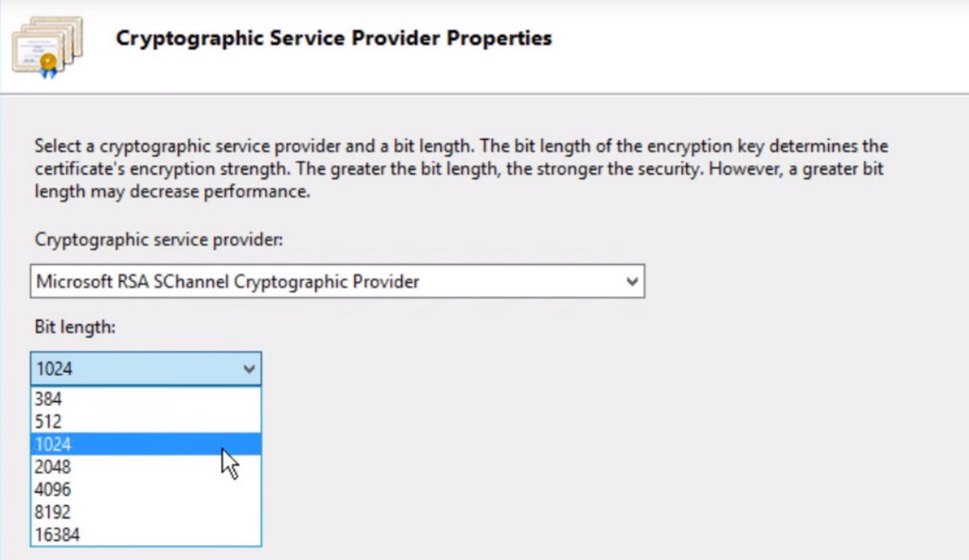The height and width of the screenshot is (560, 969).
Task: Click the Cryptographic Service Provider Properties heading
Action: (x=333, y=39)
